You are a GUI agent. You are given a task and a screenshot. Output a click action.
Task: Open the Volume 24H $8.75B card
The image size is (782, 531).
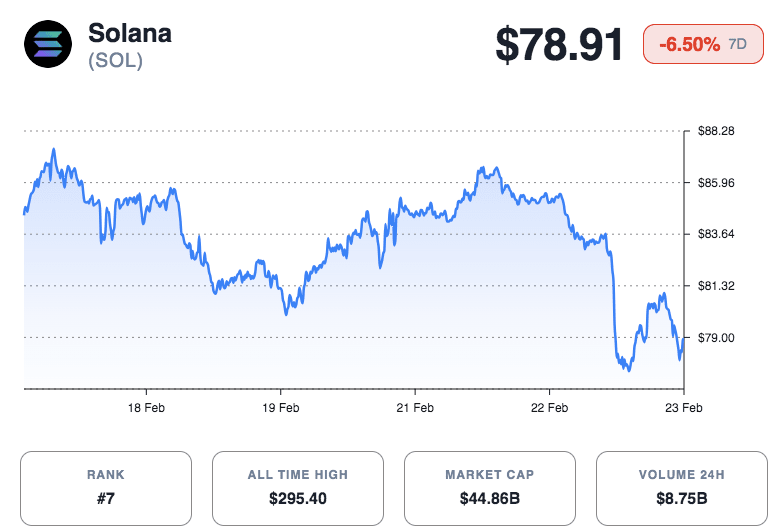point(682,488)
